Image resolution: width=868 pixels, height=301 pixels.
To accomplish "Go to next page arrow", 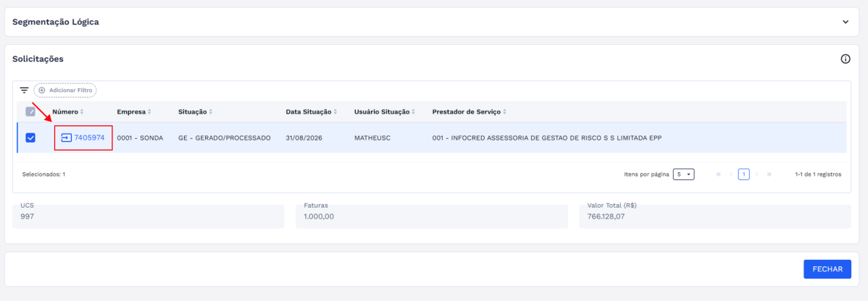I will click(756, 174).
